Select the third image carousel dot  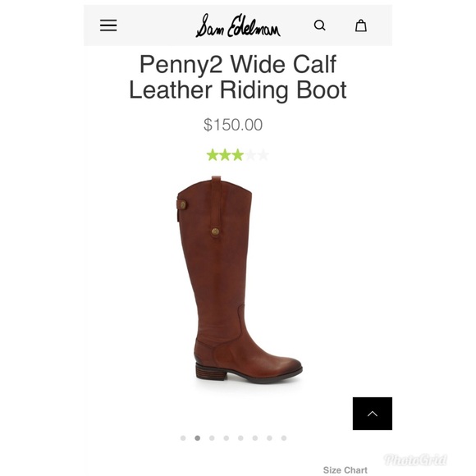[x=212, y=438]
